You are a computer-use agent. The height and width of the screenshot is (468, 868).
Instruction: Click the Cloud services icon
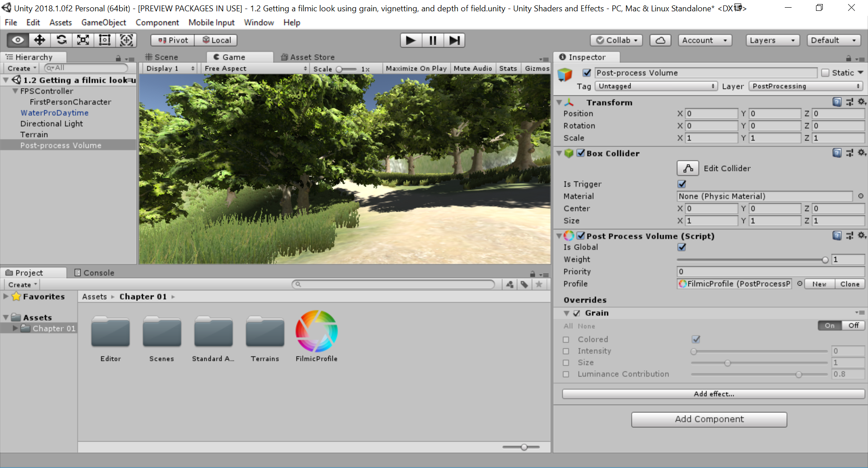pyautogui.click(x=660, y=40)
